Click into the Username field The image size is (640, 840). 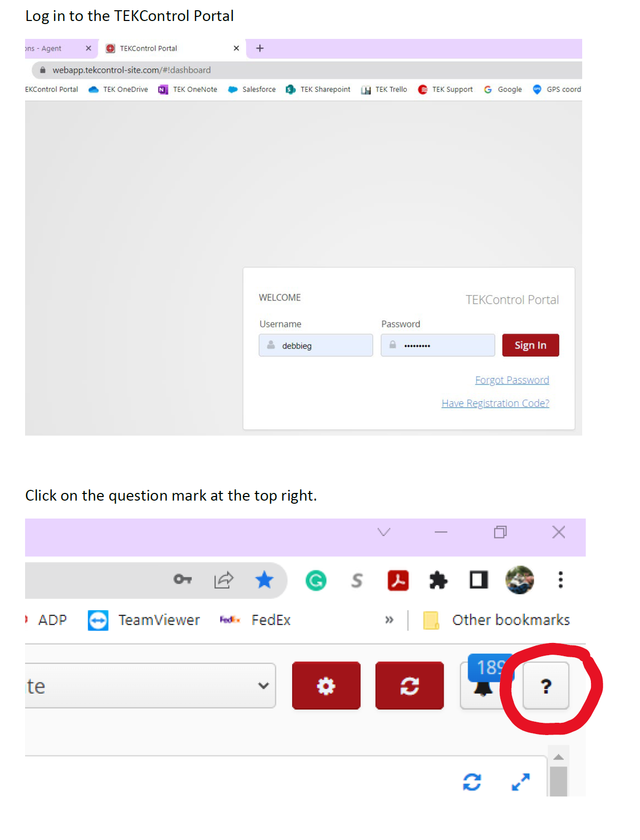[316, 345]
